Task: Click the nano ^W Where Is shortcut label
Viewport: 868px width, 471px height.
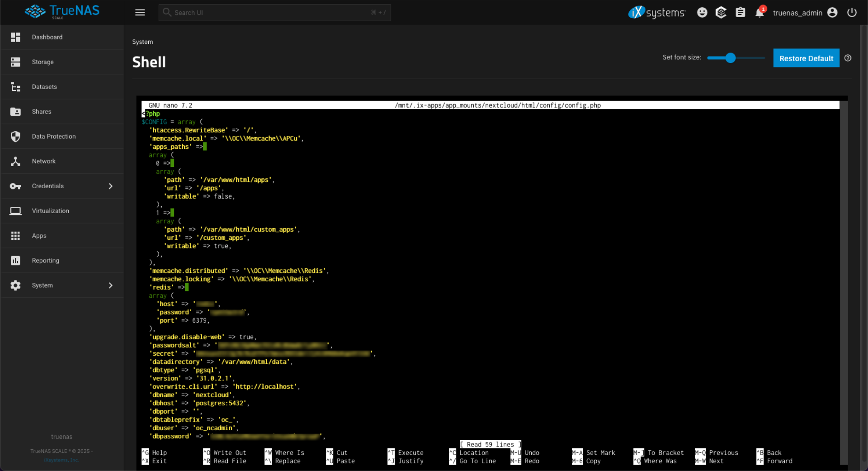Action: pos(284,453)
